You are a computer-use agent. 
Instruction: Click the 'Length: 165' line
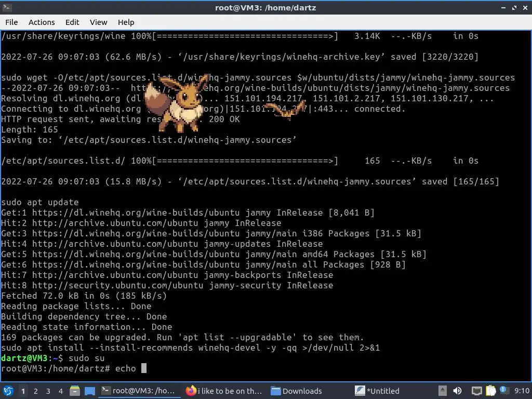pyautogui.click(x=30, y=129)
